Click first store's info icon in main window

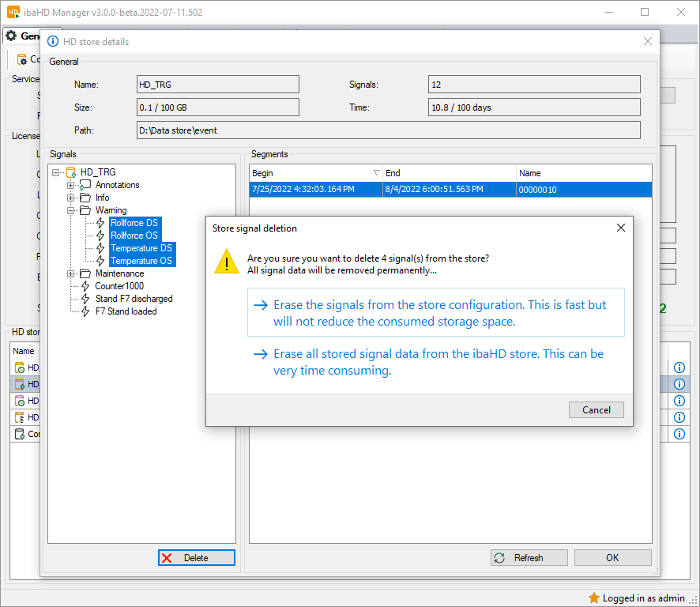pyautogui.click(x=679, y=368)
